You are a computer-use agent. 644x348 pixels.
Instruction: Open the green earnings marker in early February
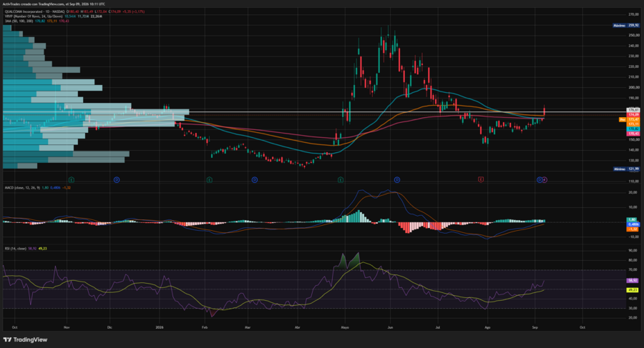pyautogui.click(x=210, y=180)
